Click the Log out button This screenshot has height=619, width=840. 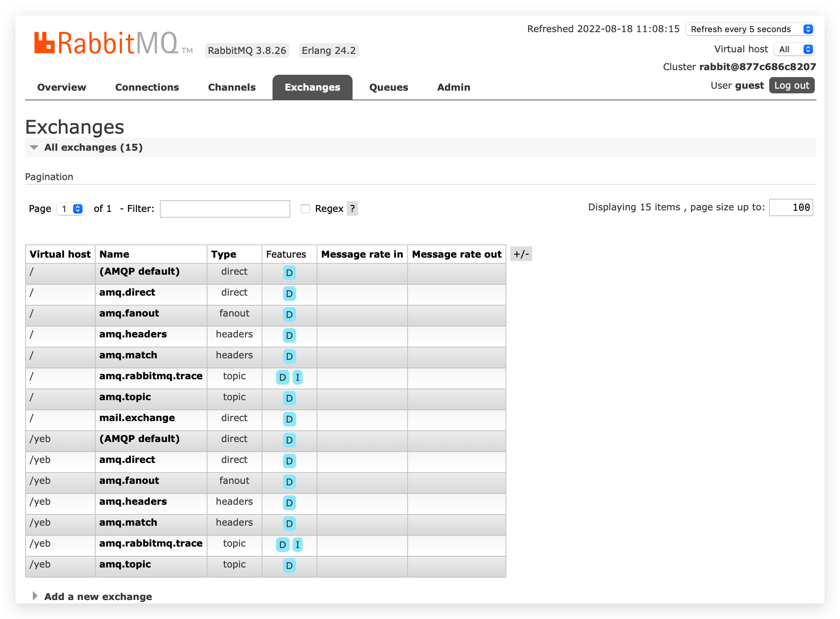click(x=791, y=85)
